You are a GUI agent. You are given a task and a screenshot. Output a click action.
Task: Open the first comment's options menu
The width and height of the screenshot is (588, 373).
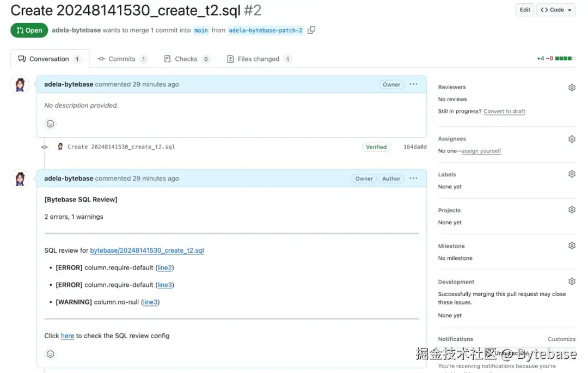pyautogui.click(x=413, y=84)
